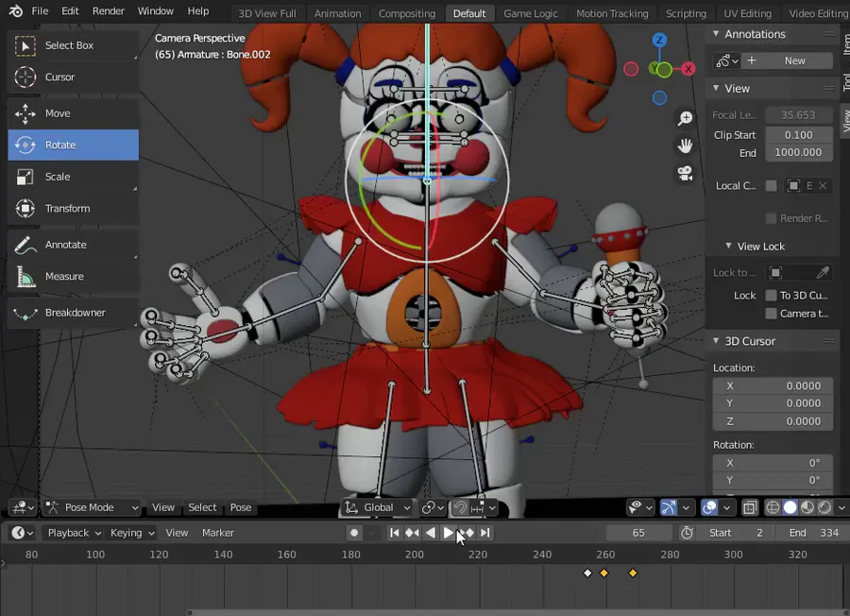Select the Rotate tool
The image size is (850, 616).
[73, 145]
